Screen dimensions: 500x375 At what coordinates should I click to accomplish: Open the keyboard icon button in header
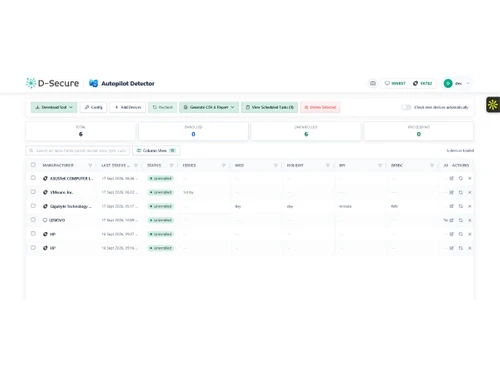[373, 83]
